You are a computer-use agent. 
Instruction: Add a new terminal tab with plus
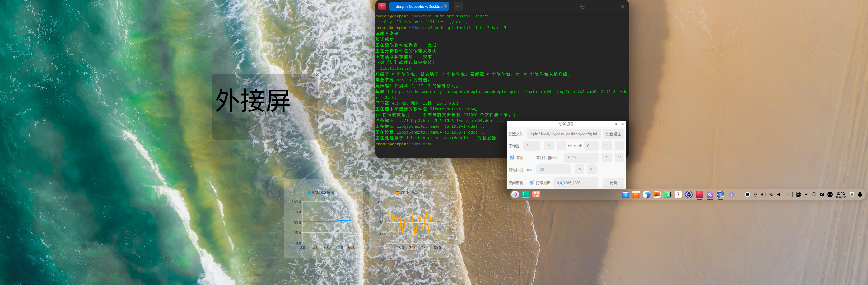coord(458,6)
